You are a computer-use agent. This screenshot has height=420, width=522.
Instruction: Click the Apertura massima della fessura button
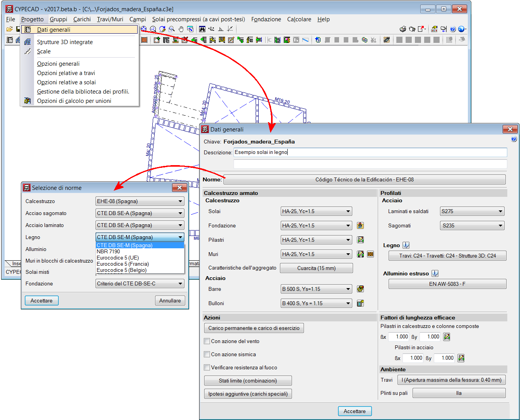click(452, 380)
